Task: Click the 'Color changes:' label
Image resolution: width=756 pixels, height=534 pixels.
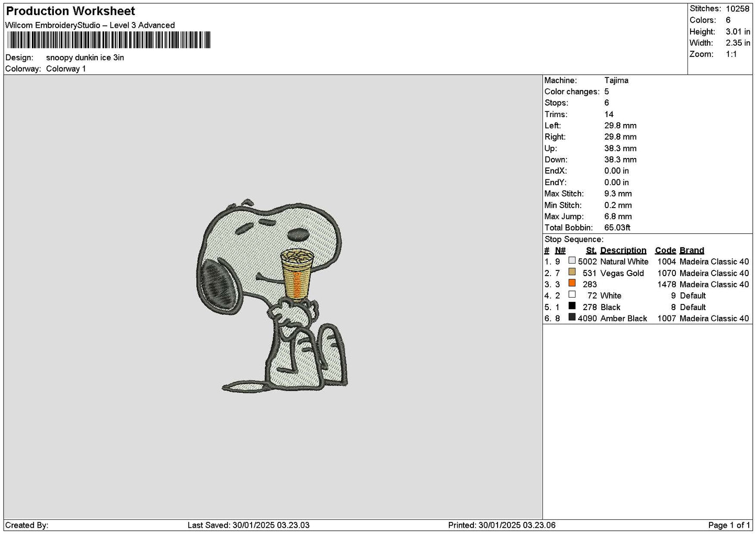Action: 572,92
